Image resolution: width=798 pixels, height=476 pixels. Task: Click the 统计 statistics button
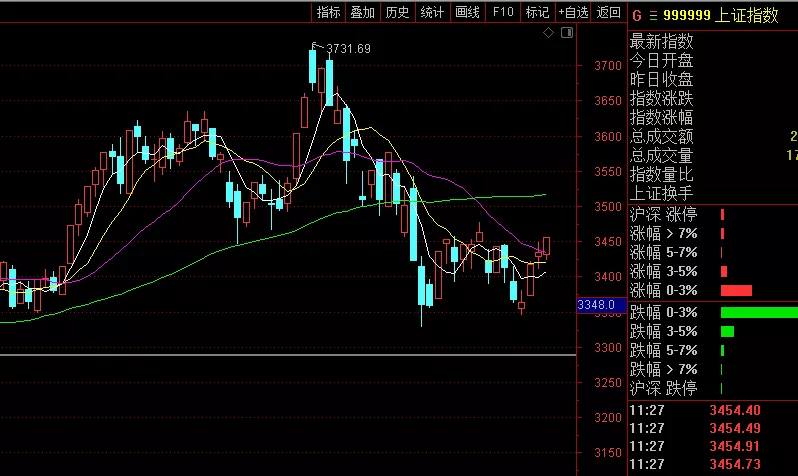pos(432,12)
